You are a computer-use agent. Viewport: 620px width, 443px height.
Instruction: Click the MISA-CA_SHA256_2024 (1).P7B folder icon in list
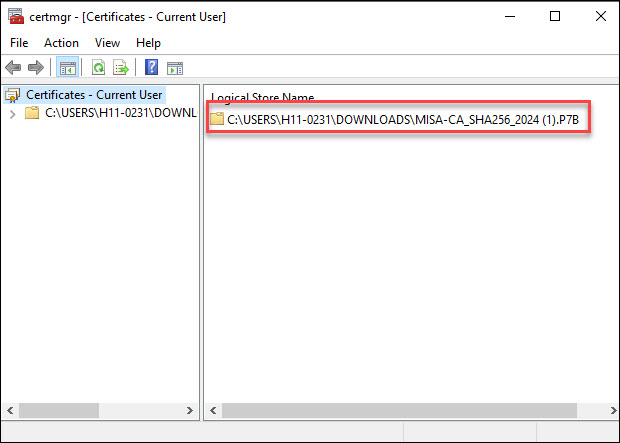pyautogui.click(x=217, y=121)
